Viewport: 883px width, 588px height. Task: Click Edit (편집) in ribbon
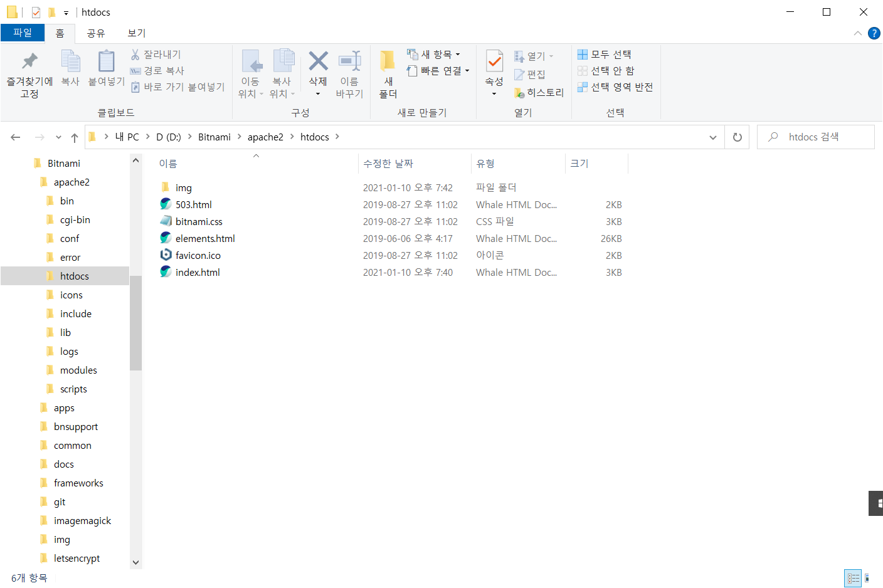click(530, 75)
